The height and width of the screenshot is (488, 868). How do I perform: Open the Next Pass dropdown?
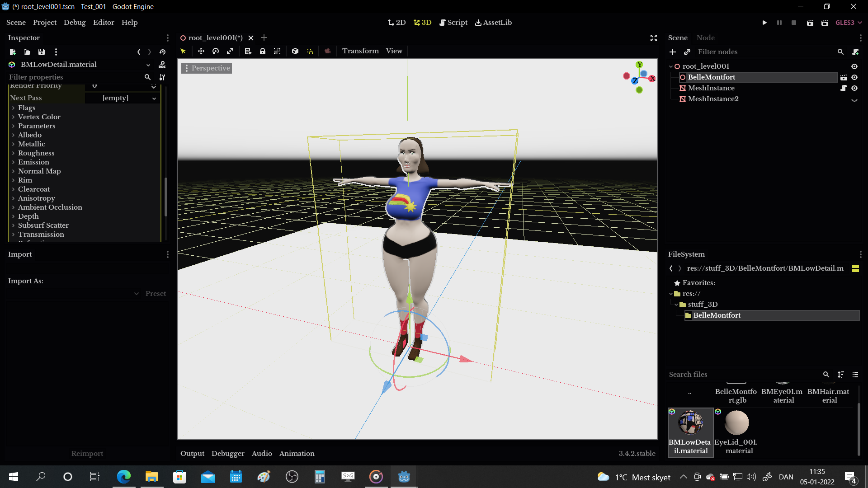coord(154,98)
